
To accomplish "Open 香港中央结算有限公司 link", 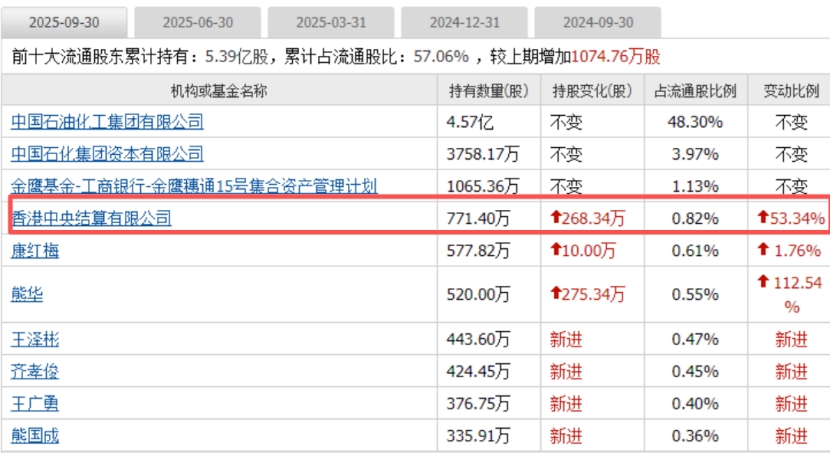I will click(x=91, y=218).
